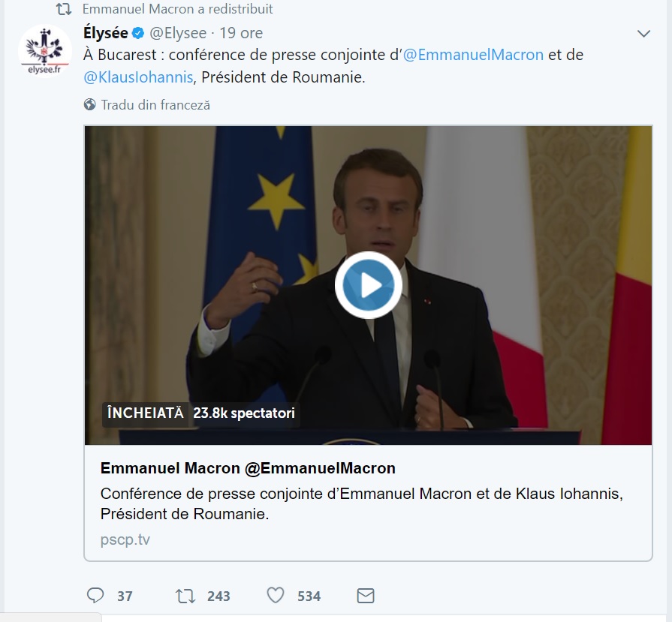This screenshot has width=672, height=622.
Task: Click "Tradu din franceză" translate link
Action: 155,105
